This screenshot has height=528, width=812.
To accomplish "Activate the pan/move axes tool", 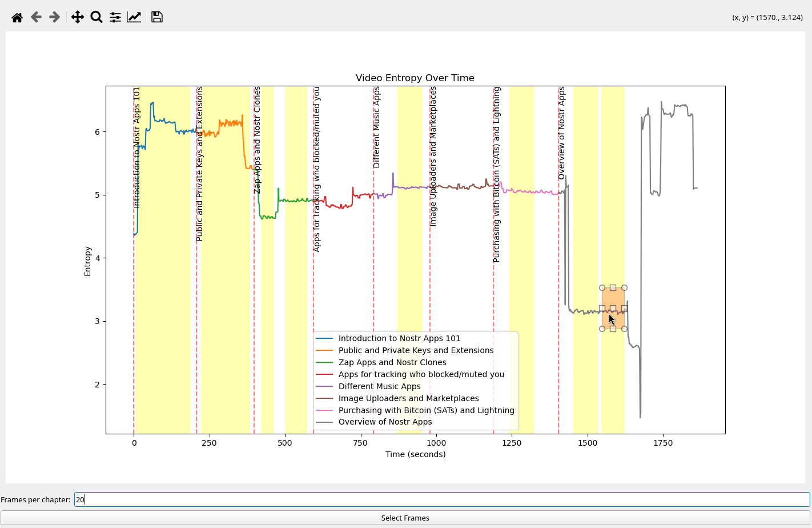I will tap(78, 17).
